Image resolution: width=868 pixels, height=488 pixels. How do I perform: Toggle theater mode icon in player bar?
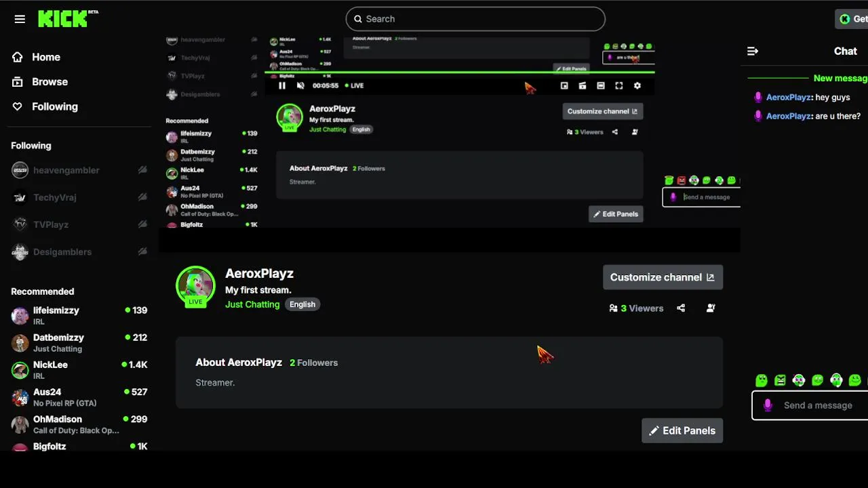point(601,85)
